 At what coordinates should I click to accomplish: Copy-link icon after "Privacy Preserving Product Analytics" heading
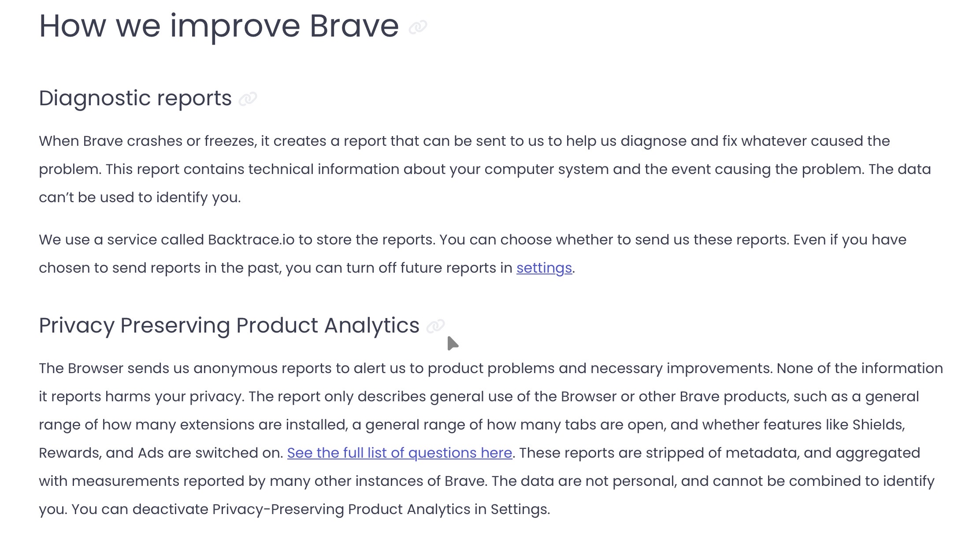435,326
